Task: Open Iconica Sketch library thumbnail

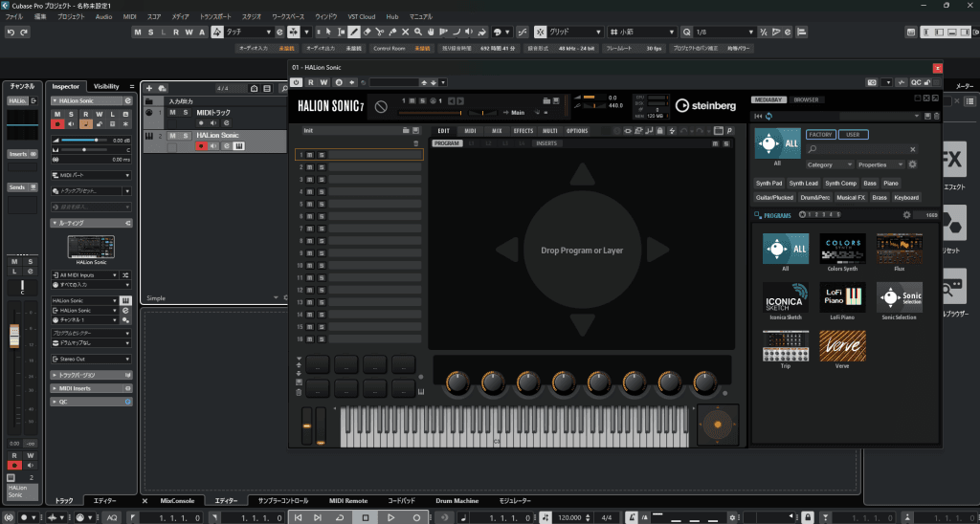Action: (786, 297)
